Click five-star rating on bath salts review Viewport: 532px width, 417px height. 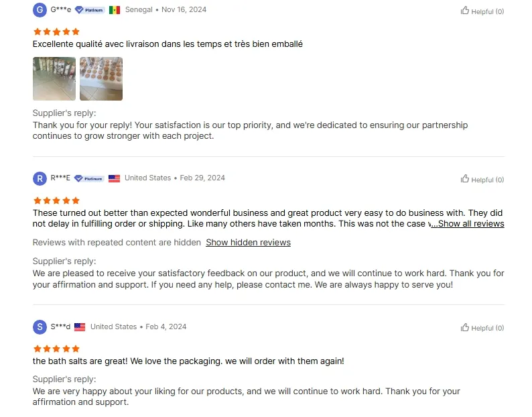pyautogui.click(x=56, y=349)
